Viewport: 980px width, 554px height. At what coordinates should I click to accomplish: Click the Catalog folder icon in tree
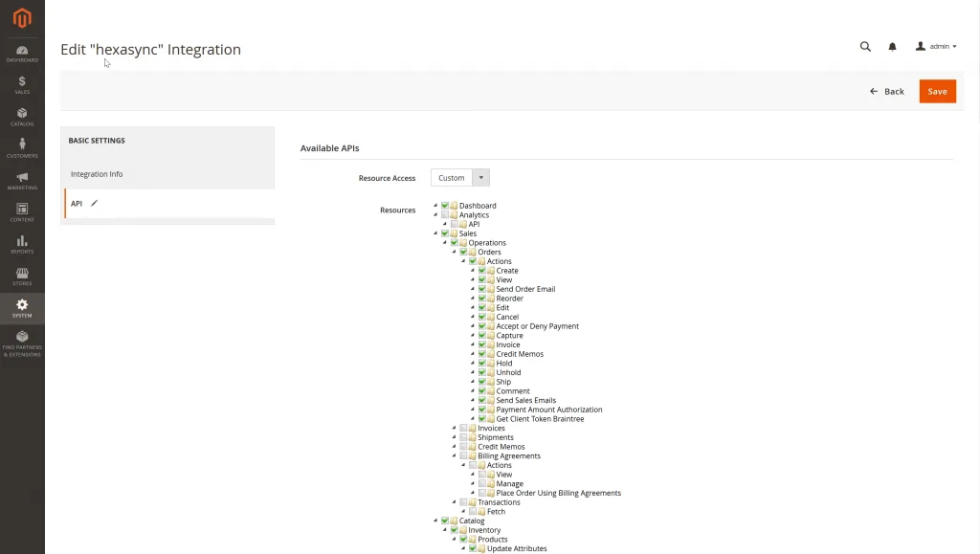point(455,521)
